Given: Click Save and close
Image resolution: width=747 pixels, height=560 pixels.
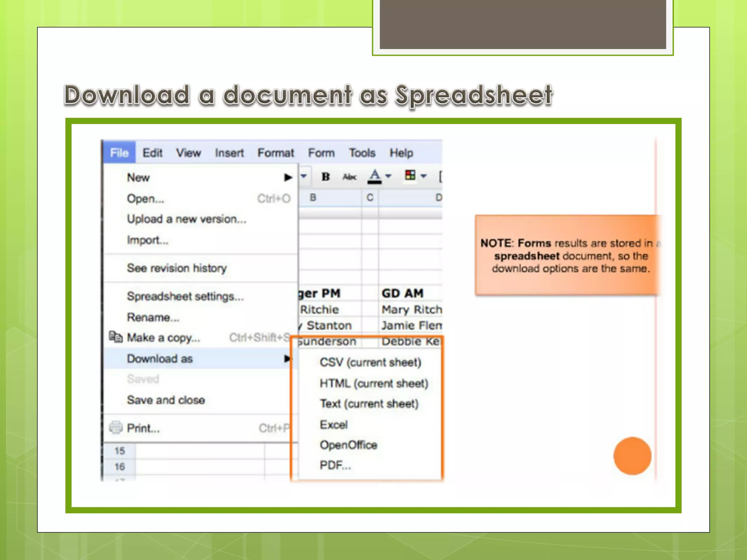Looking at the screenshot, I should pyautogui.click(x=166, y=400).
